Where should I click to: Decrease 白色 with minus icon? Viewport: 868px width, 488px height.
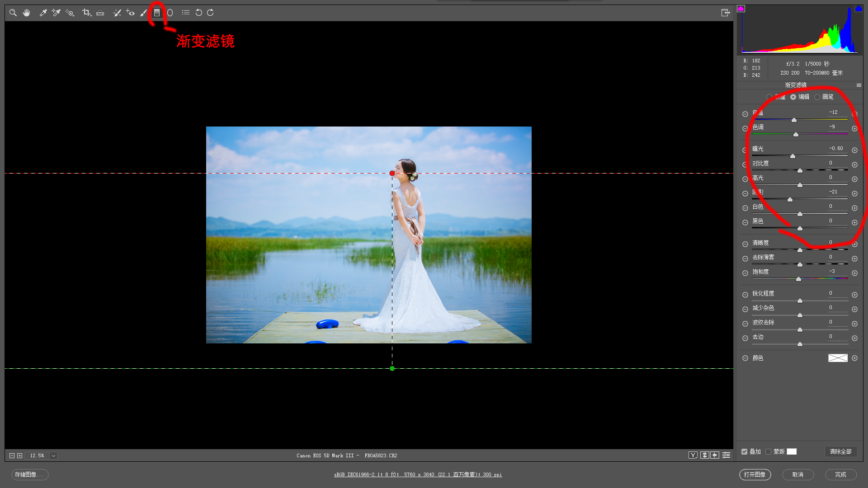[745, 208]
